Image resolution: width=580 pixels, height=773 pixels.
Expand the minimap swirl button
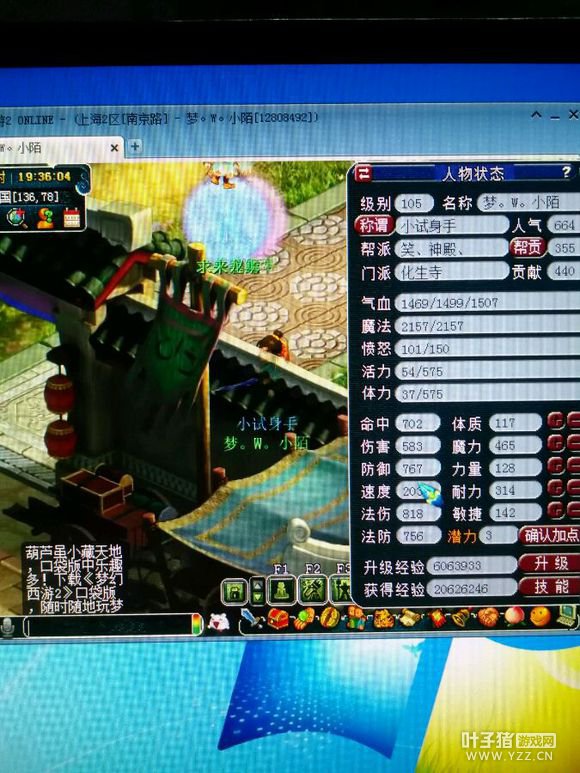84,183
